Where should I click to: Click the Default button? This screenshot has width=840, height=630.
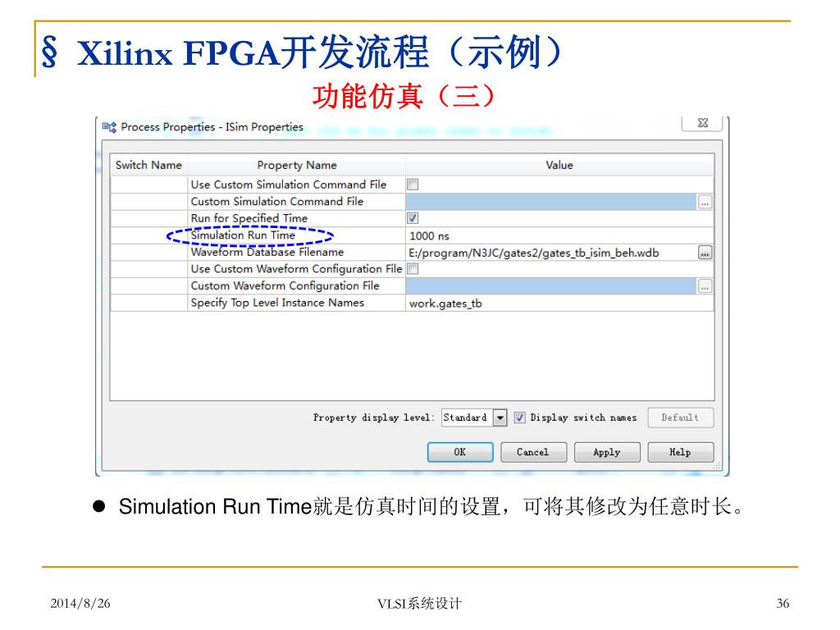[680, 418]
